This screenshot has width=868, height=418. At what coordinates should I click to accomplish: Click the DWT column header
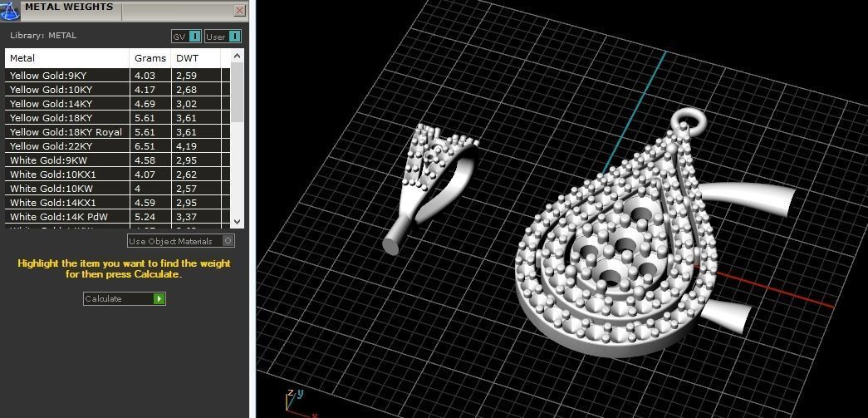(197, 58)
